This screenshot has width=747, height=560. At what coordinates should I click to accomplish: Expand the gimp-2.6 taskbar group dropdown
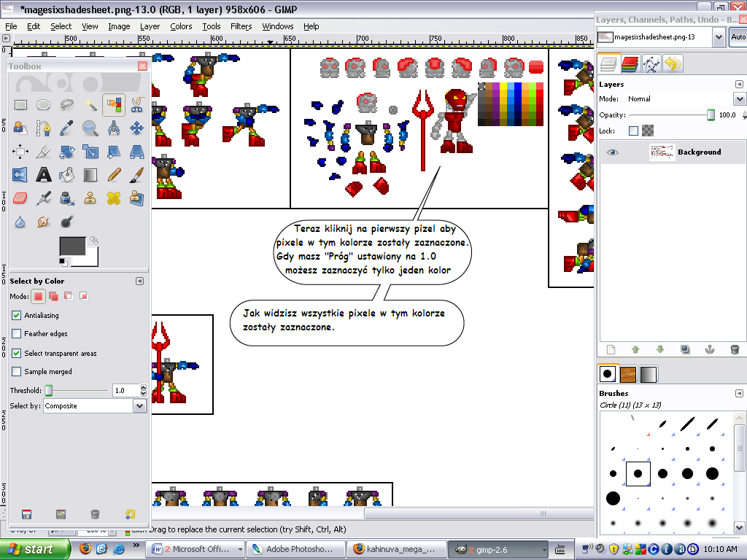click(x=544, y=550)
